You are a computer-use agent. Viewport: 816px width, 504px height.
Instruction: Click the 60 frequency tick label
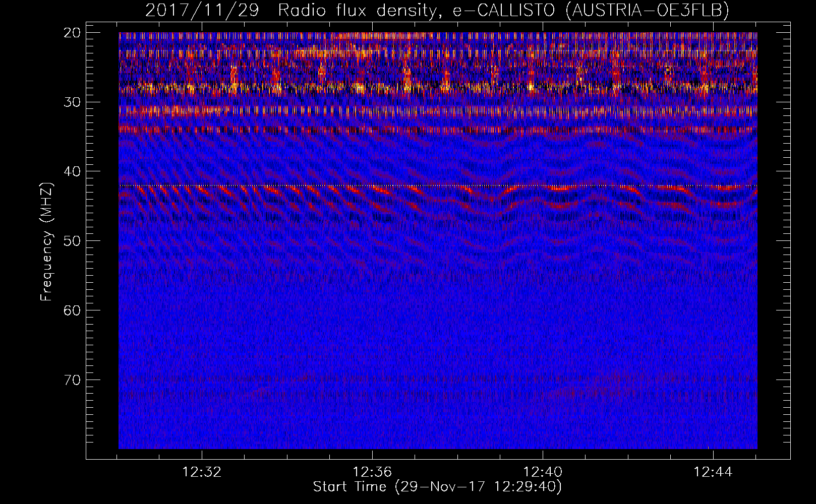click(72, 310)
